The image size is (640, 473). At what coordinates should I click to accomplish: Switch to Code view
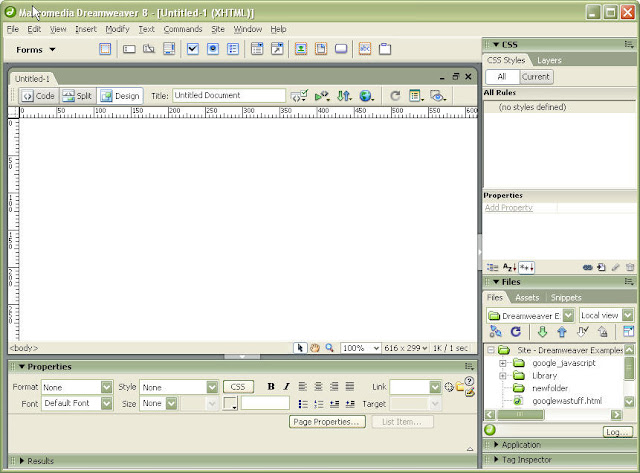pos(39,96)
